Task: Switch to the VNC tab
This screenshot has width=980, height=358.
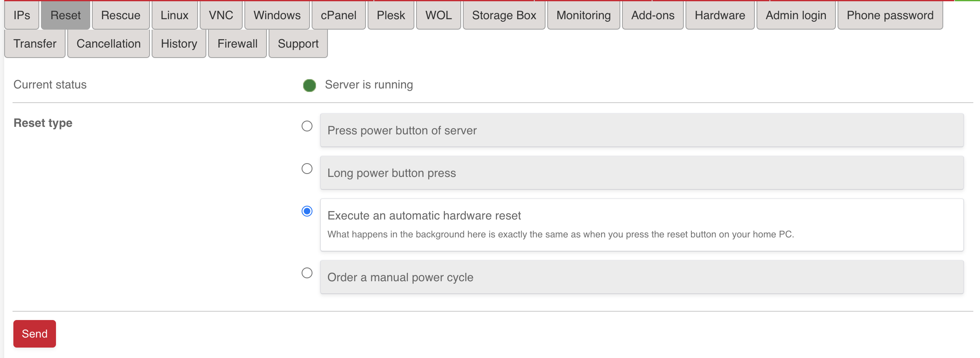Action: click(221, 15)
